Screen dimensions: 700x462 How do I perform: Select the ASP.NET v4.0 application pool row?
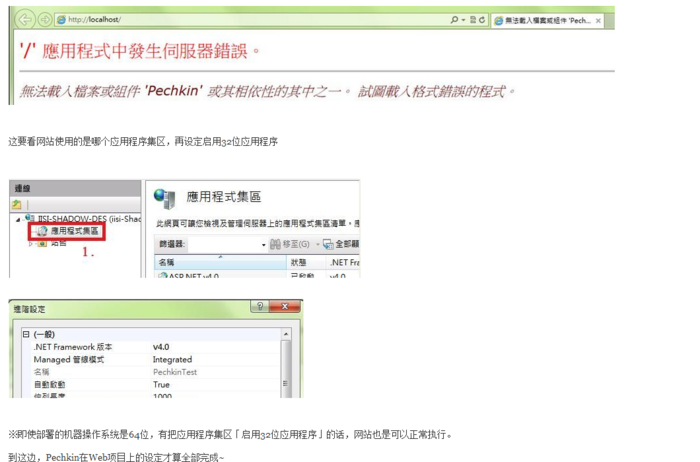point(257,275)
